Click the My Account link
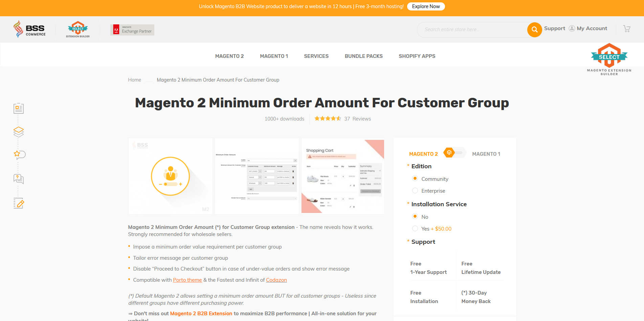 (x=592, y=28)
